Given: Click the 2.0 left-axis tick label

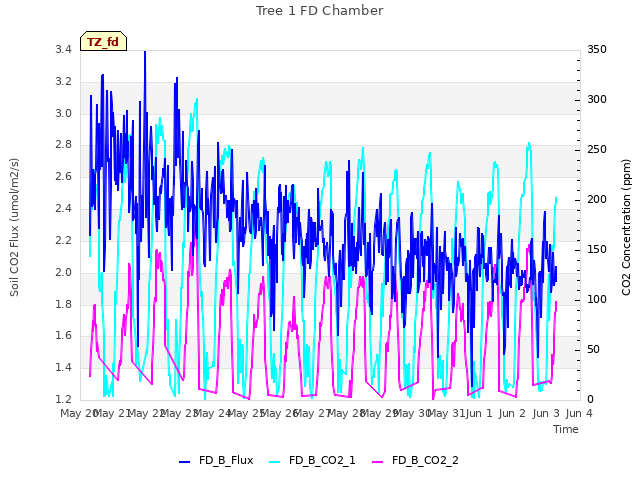Looking at the screenshot, I should (63, 272).
